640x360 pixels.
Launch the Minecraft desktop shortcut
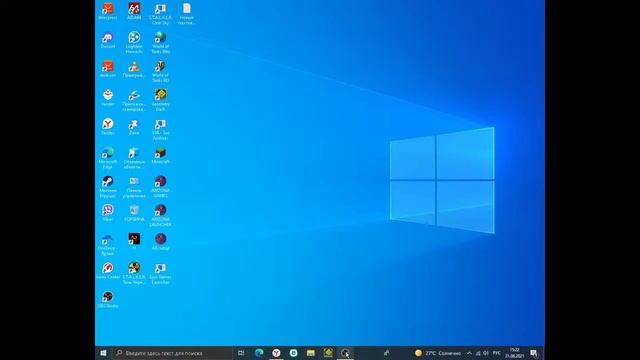(x=160, y=156)
